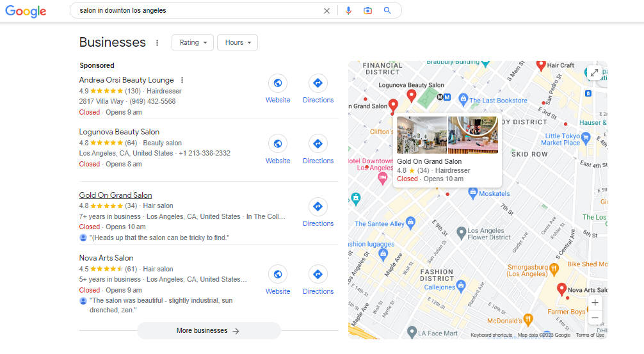This screenshot has height=354, width=644.
Task: Click Terms of Use map link
Action: point(590,335)
